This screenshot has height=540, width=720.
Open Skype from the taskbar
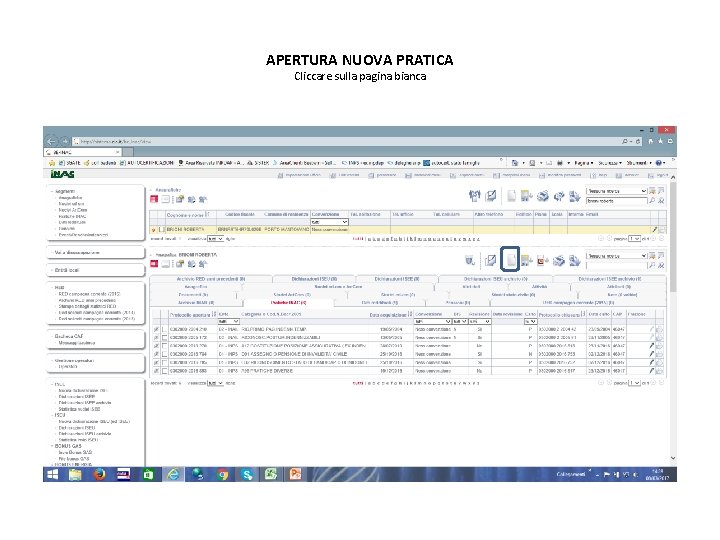coord(248,474)
